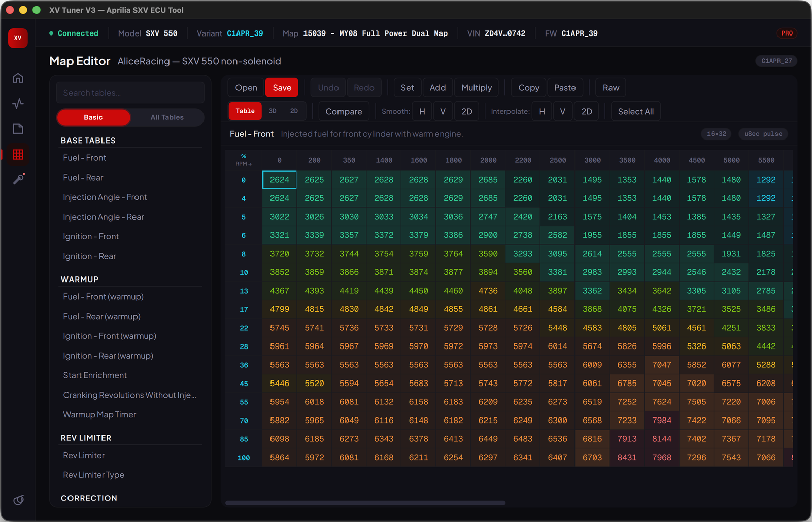Open Ignition - Rear (warmup) table
This screenshot has width=812, height=522.
(x=130, y=356)
